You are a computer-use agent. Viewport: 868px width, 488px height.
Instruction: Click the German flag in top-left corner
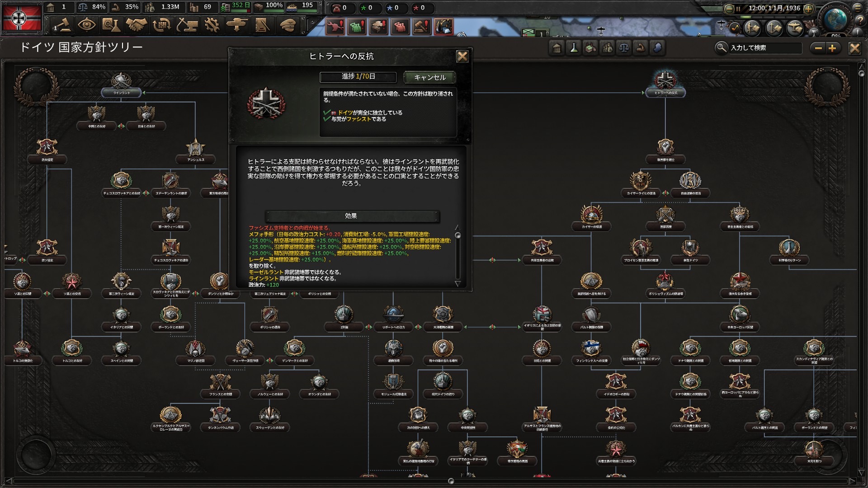21,18
